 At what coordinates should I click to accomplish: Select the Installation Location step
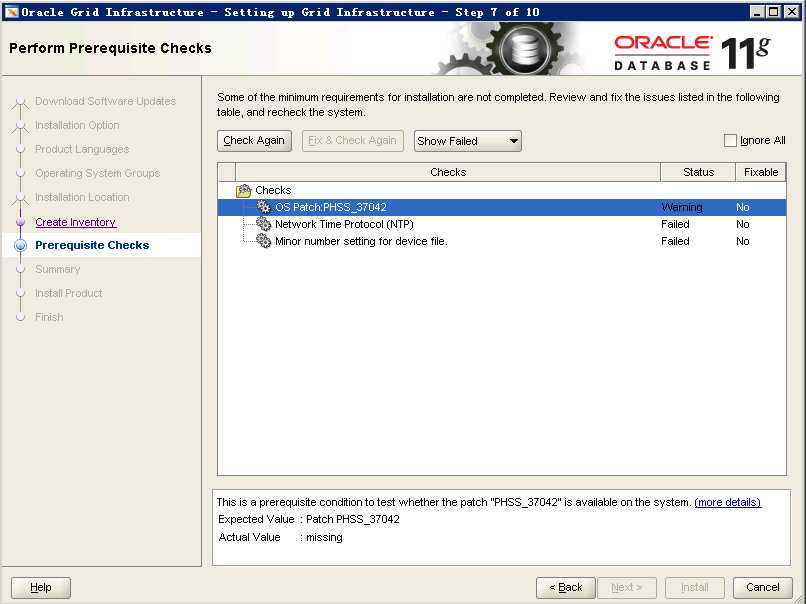(82, 197)
